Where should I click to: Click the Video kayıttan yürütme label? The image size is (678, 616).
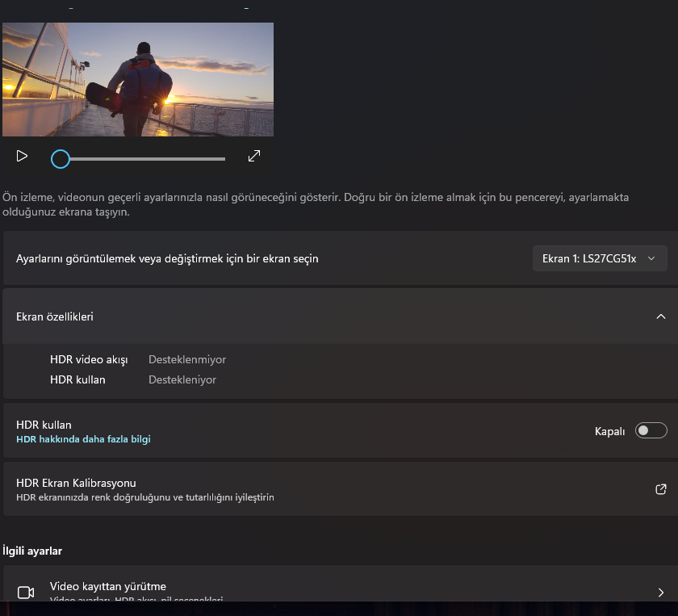108,587
